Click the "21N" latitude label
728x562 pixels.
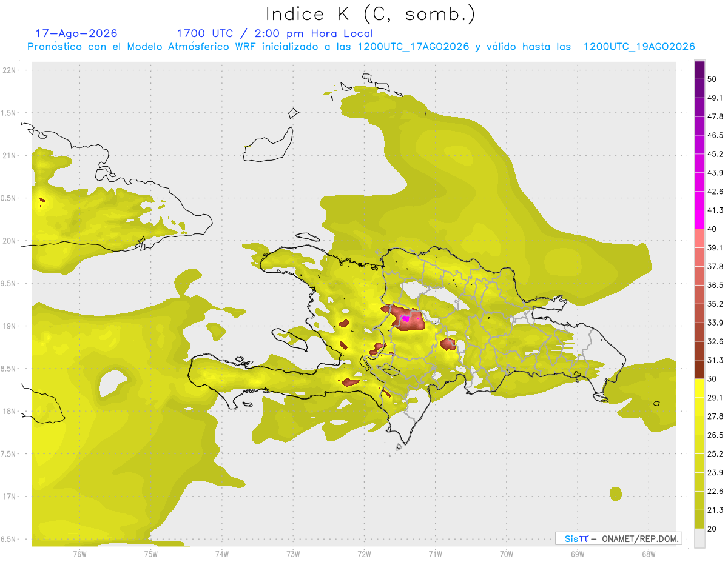click(10, 155)
